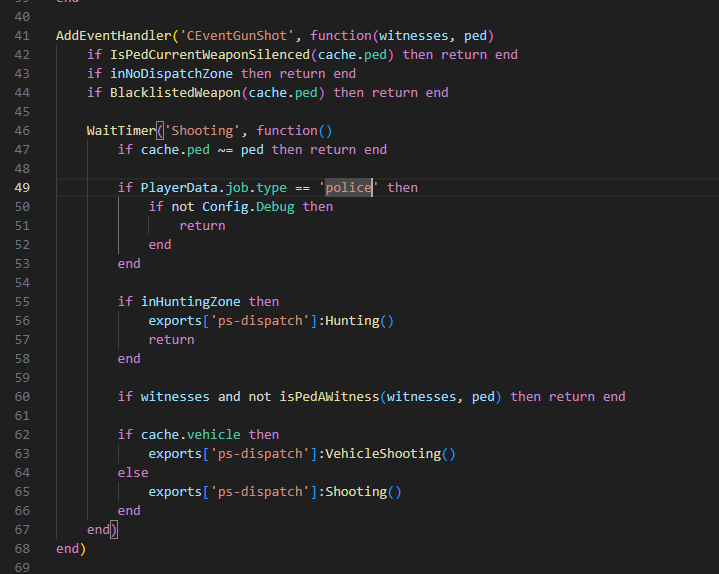Click isPedAWitness function name
This screenshot has height=574, width=719.
(x=329, y=397)
